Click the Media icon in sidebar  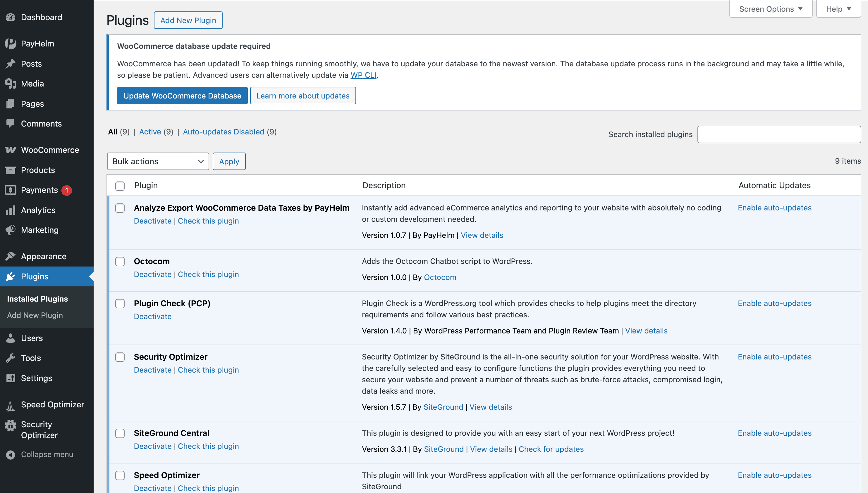pyautogui.click(x=11, y=84)
